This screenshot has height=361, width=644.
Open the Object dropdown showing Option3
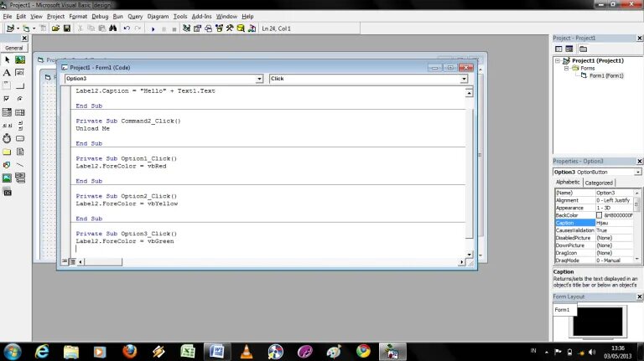[x=259, y=79]
